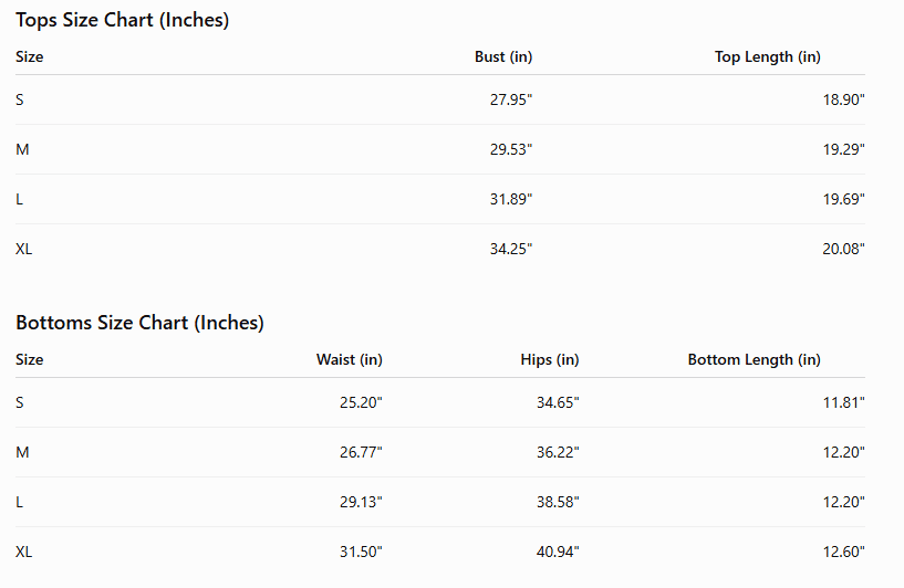Click the Bust (in) column header
The width and height of the screenshot is (904, 588).
(x=503, y=57)
